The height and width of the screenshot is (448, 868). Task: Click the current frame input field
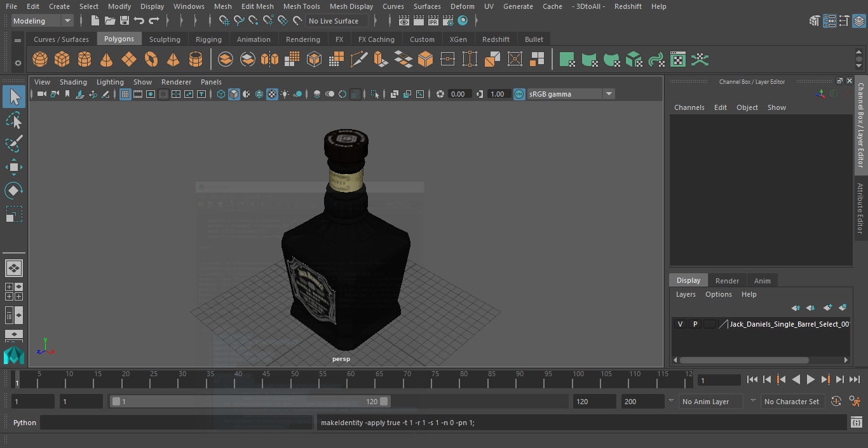(x=719, y=381)
